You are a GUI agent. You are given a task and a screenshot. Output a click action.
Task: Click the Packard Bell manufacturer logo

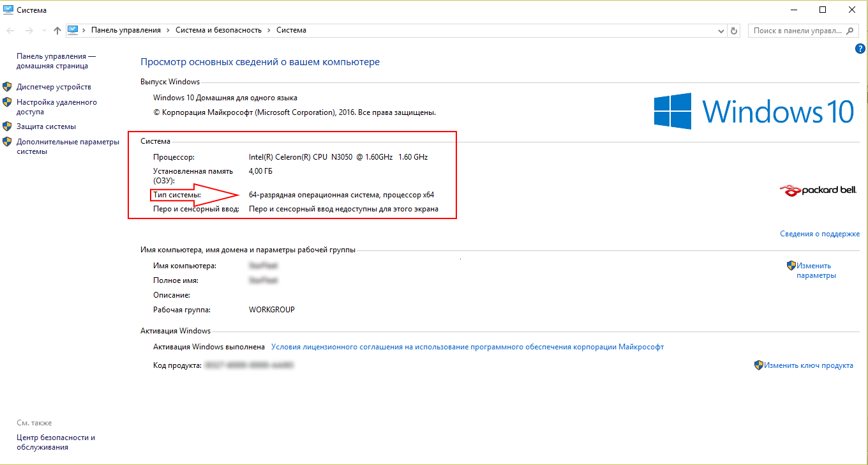pos(819,190)
